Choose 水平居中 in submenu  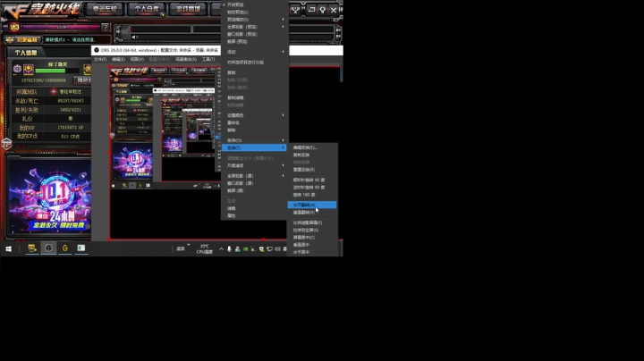(x=312, y=252)
